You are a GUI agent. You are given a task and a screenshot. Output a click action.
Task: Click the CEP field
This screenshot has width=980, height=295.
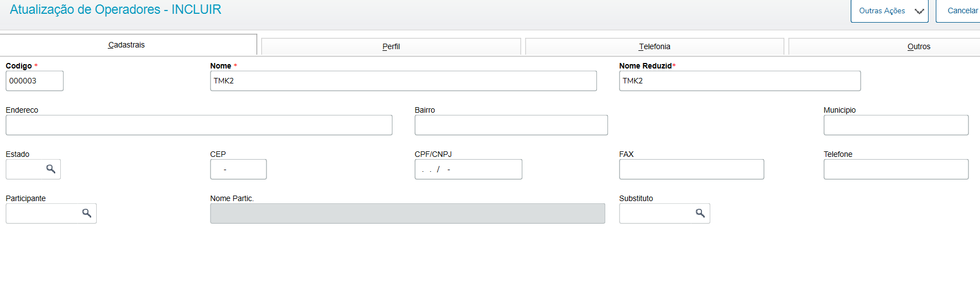tap(238, 169)
